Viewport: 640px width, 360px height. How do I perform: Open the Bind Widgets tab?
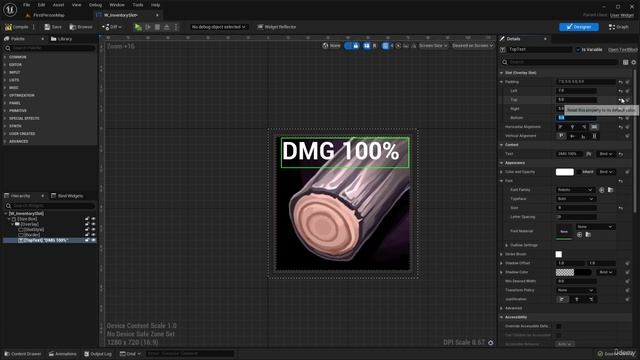[67, 196]
